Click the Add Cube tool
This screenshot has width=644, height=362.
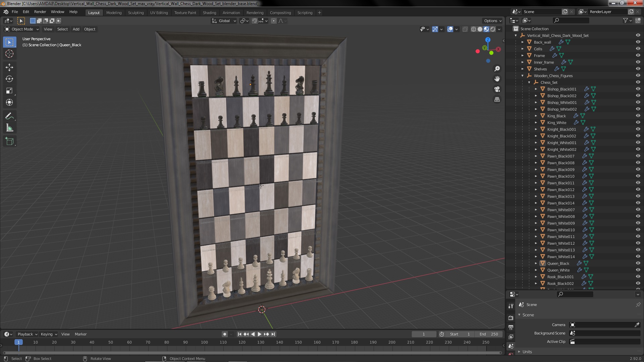[9, 141]
